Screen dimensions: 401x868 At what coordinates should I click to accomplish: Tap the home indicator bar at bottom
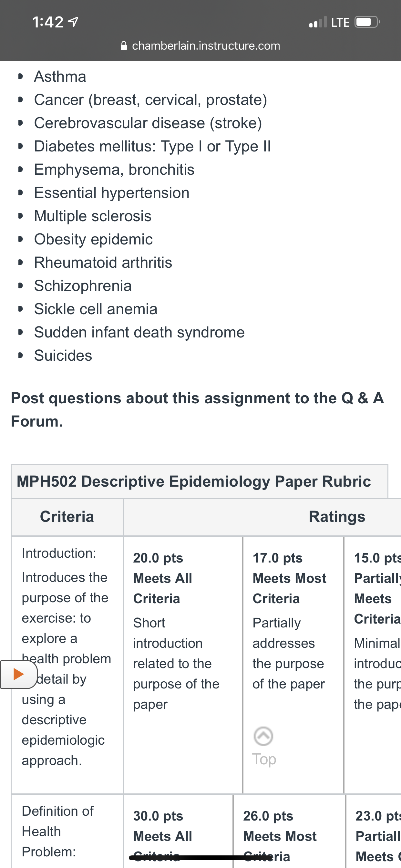pyautogui.click(x=200, y=858)
